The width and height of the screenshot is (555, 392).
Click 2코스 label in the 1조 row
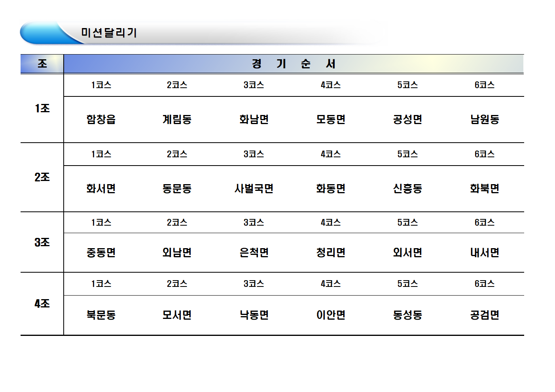(177, 85)
